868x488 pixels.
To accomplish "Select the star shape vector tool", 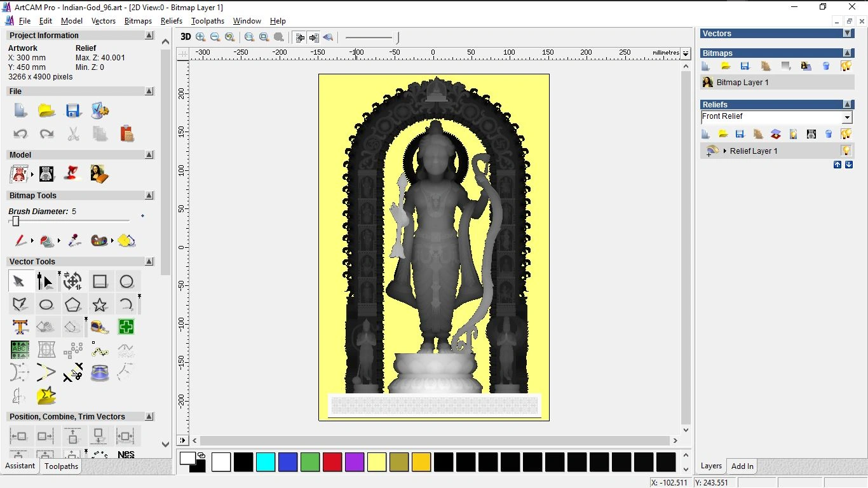I will click(100, 304).
